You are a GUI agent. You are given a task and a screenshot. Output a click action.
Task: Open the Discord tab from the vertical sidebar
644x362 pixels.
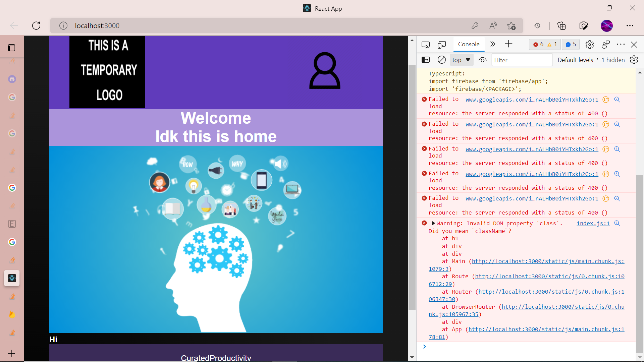coord(12,79)
